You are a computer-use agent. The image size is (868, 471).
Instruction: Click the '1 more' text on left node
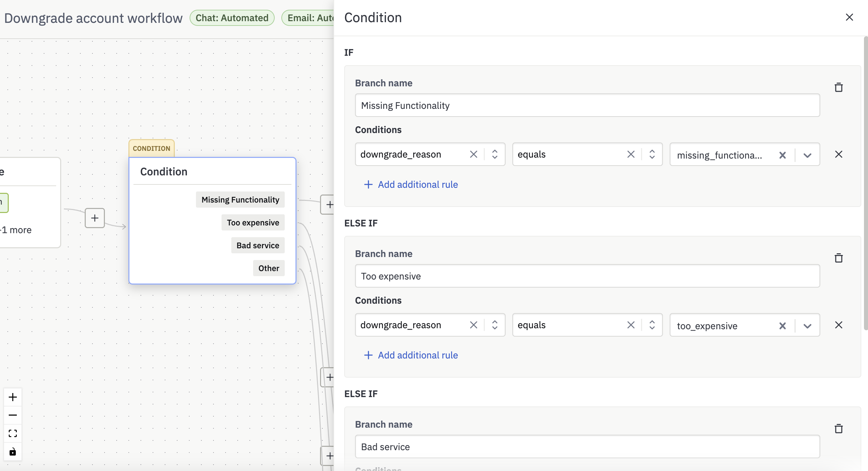[16, 230]
